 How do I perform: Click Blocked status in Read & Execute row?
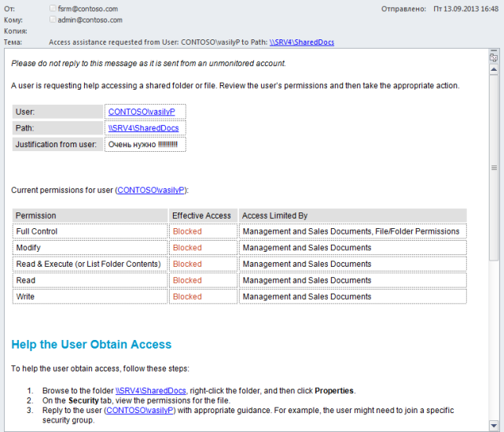(x=187, y=264)
